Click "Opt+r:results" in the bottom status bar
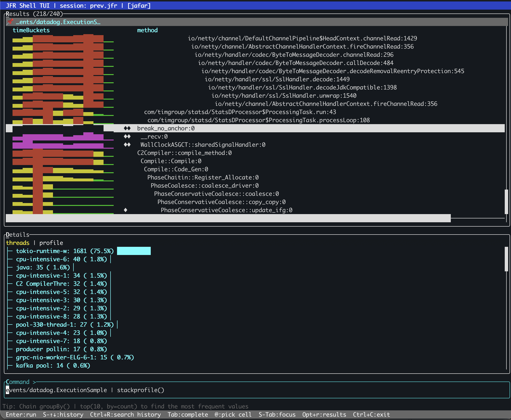Viewport: 511px width, 420px height. (324, 414)
